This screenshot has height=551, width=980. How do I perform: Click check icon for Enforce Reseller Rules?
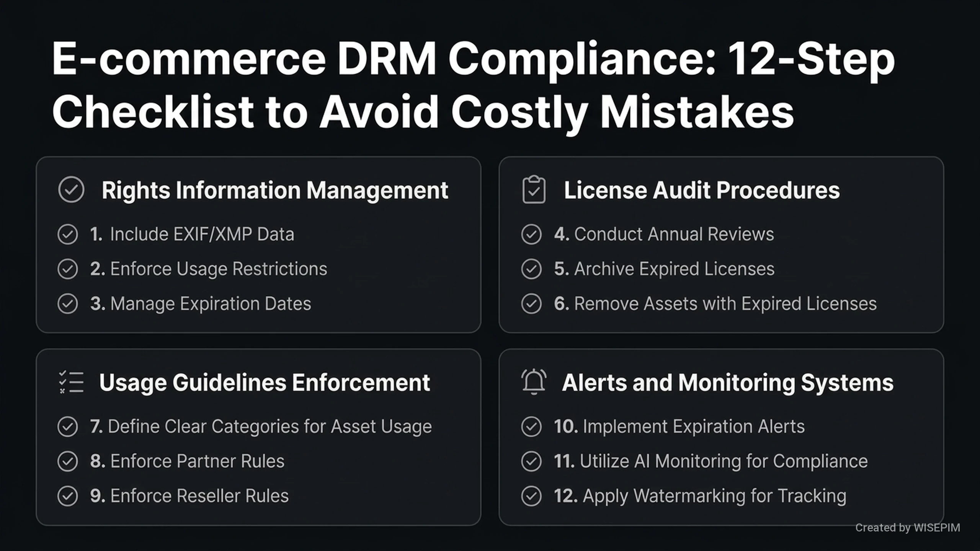point(68,496)
